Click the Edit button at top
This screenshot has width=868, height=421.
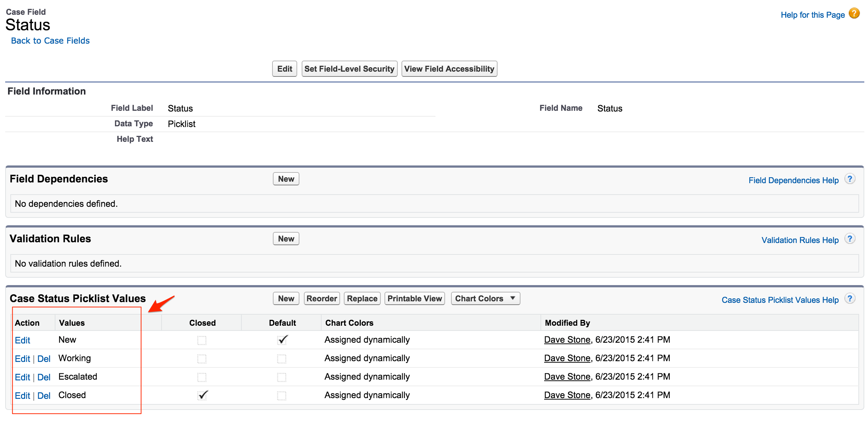[x=284, y=69]
